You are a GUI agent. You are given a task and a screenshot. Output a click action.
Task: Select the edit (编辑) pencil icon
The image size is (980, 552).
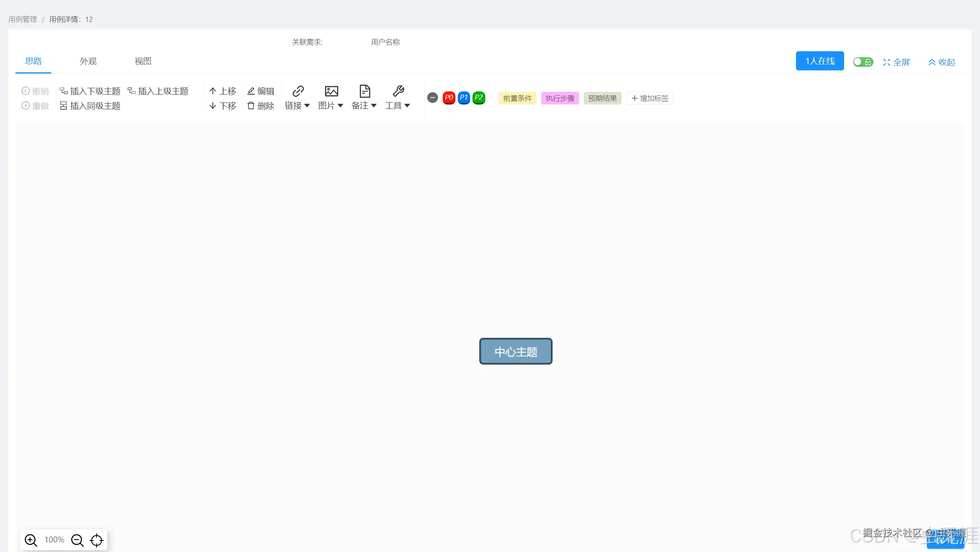pyautogui.click(x=251, y=91)
